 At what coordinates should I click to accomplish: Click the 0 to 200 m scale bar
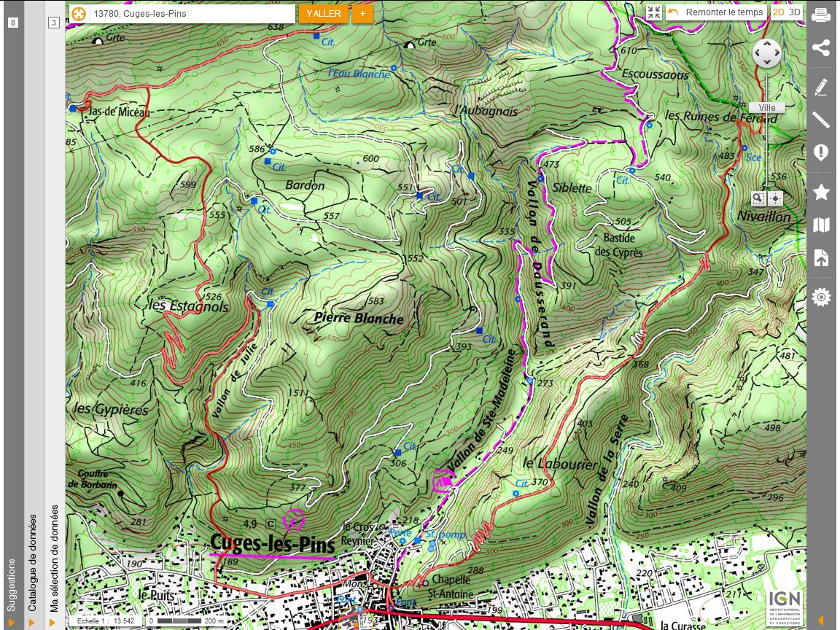coord(187,621)
